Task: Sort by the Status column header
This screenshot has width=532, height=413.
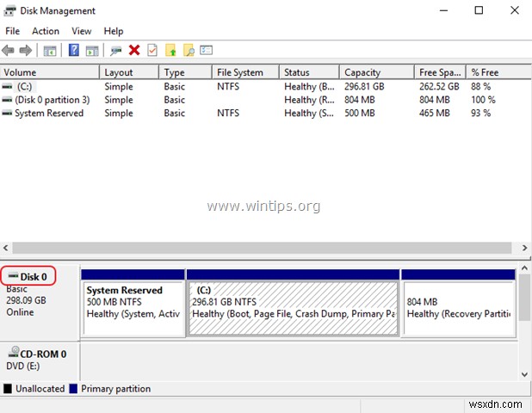Action: click(x=309, y=72)
